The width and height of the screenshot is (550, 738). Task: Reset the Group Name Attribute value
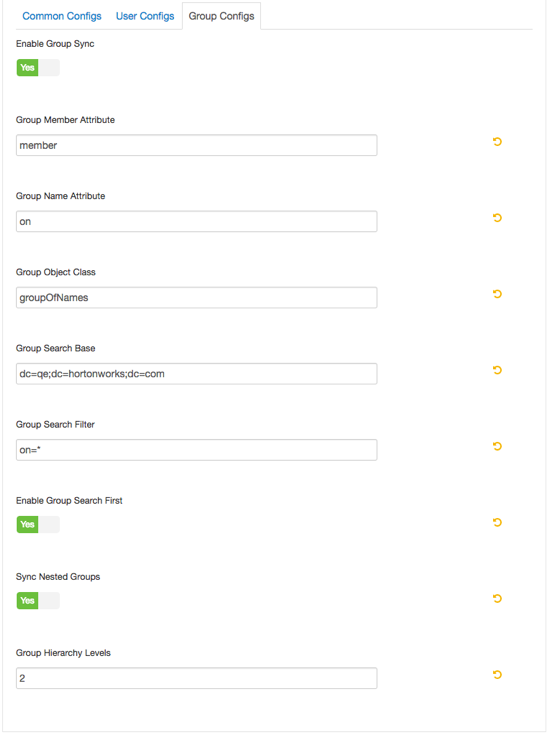(497, 218)
